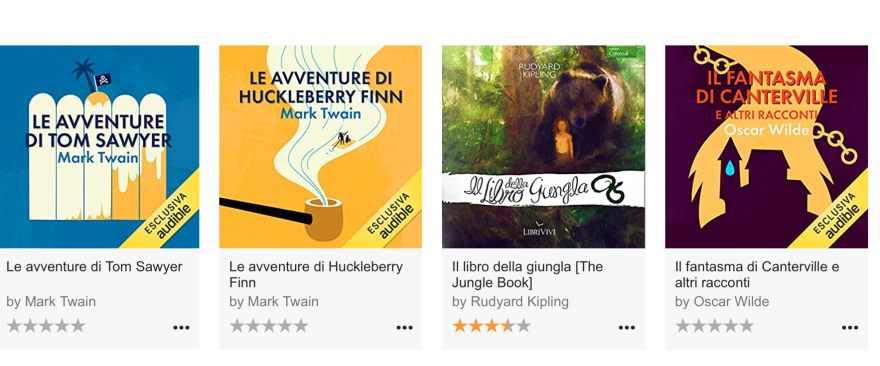880x366 pixels.
Task: Open more options for Le avventure di Tom Sawyer
Action: [181, 328]
